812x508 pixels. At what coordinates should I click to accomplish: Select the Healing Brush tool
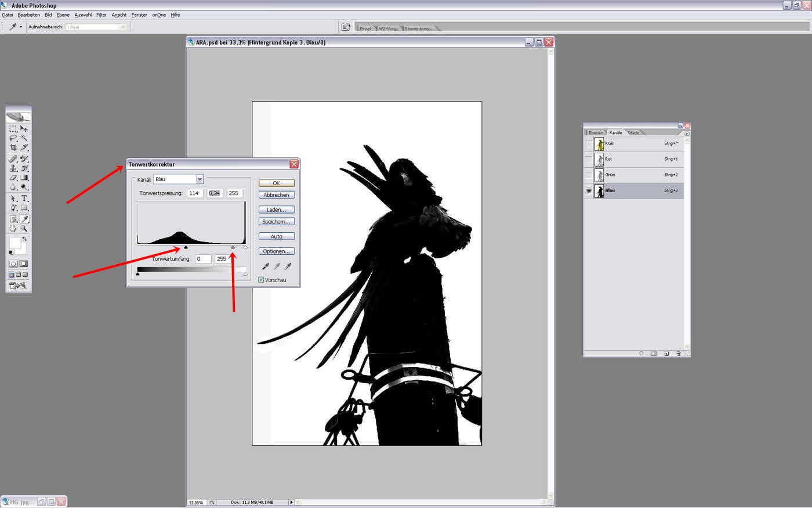point(13,158)
